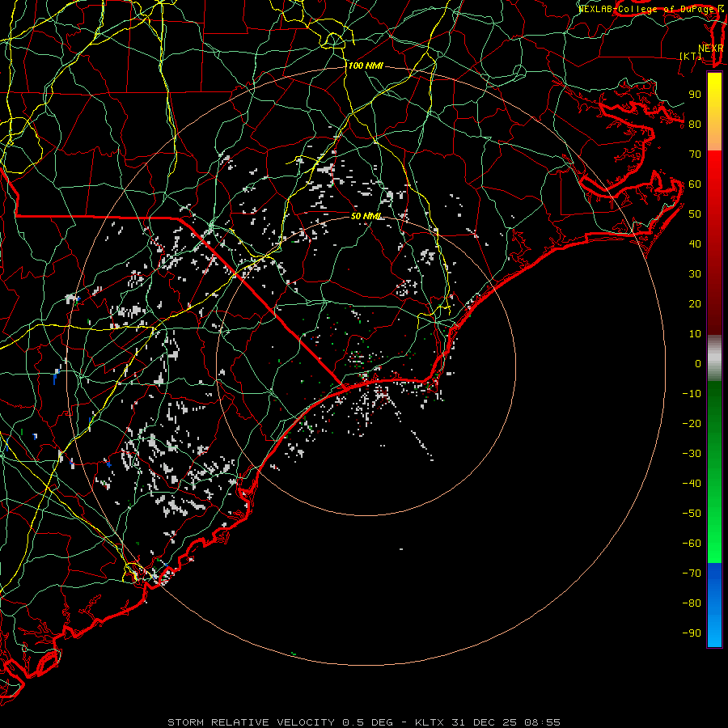Screen dimensions: 728x728
Task: Click the -30 value on velocity scale
Action: 692,454
